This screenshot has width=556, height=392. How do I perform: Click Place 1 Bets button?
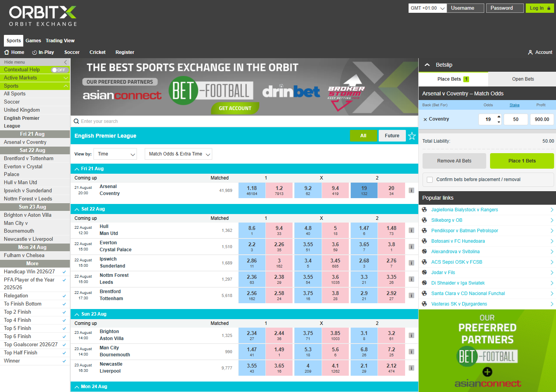[522, 161]
